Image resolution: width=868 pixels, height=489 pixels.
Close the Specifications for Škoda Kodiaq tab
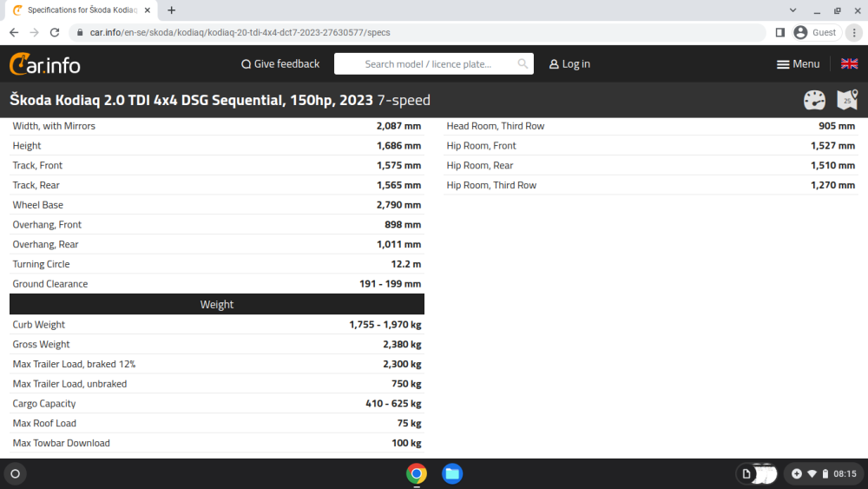(x=148, y=10)
